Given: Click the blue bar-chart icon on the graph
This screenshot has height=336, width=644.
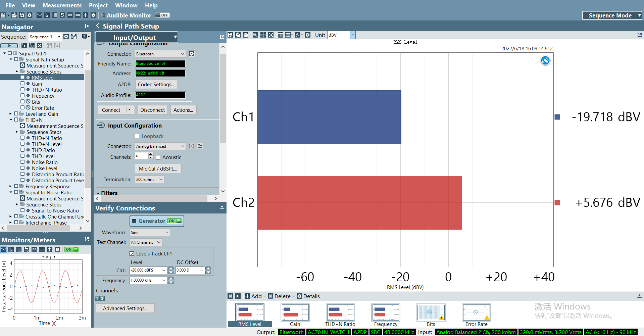Looking at the screenshot, I should (x=545, y=61).
